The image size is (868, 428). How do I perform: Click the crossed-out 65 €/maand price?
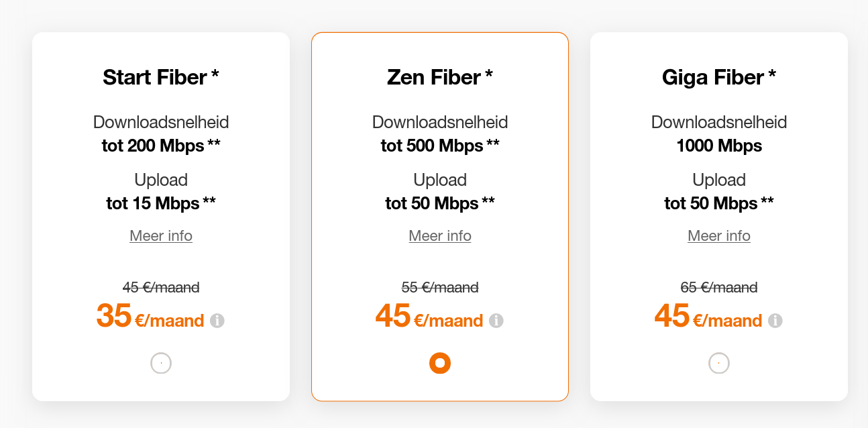719,288
